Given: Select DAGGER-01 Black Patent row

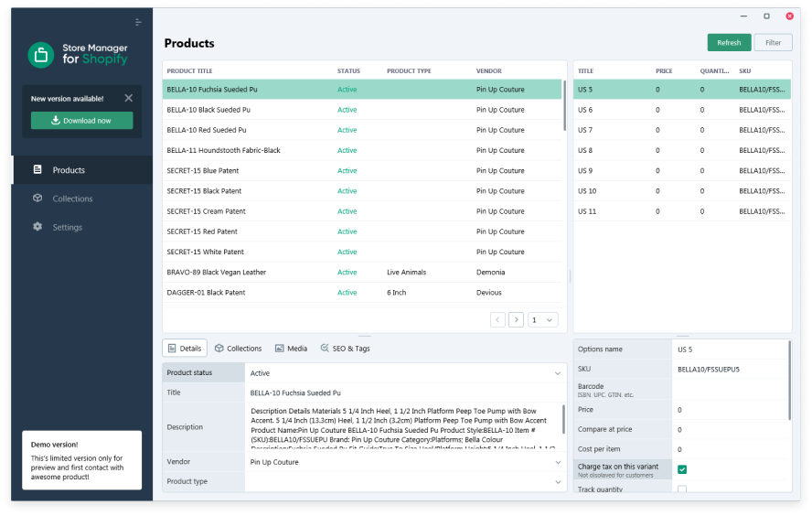Looking at the screenshot, I should pyautogui.click(x=362, y=292).
